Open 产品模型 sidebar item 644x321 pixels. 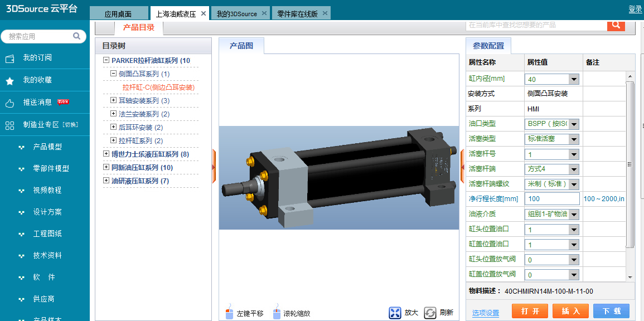[x=47, y=147]
